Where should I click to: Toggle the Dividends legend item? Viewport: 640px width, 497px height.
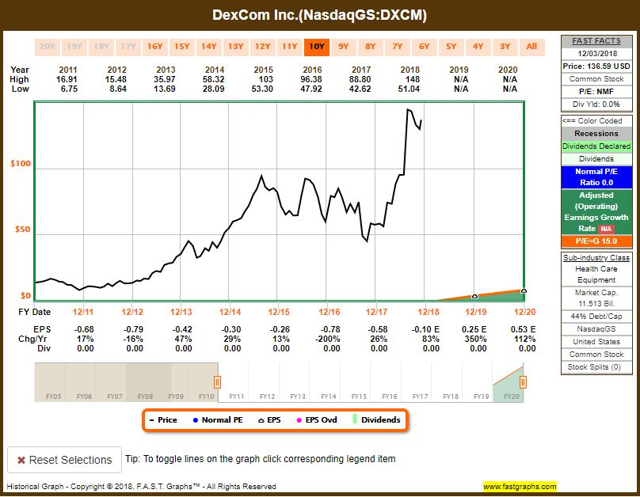click(376, 420)
